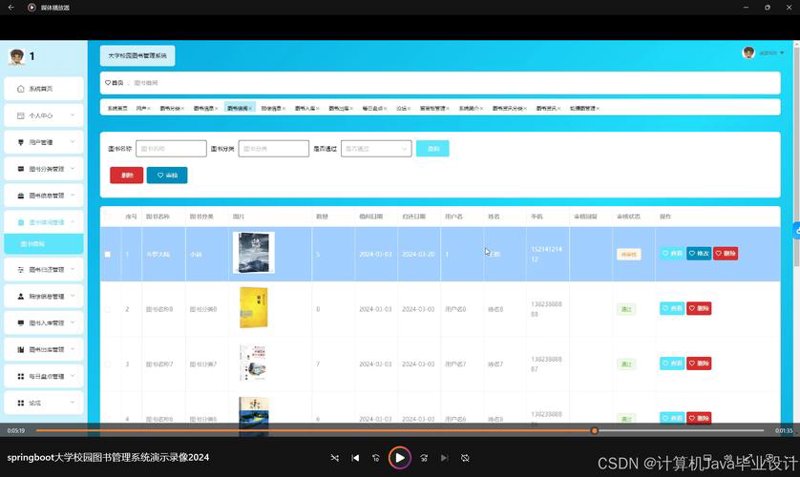Click the 图书分类 input field
The image size is (800, 477).
pyautogui.click(x=273, y=148)
